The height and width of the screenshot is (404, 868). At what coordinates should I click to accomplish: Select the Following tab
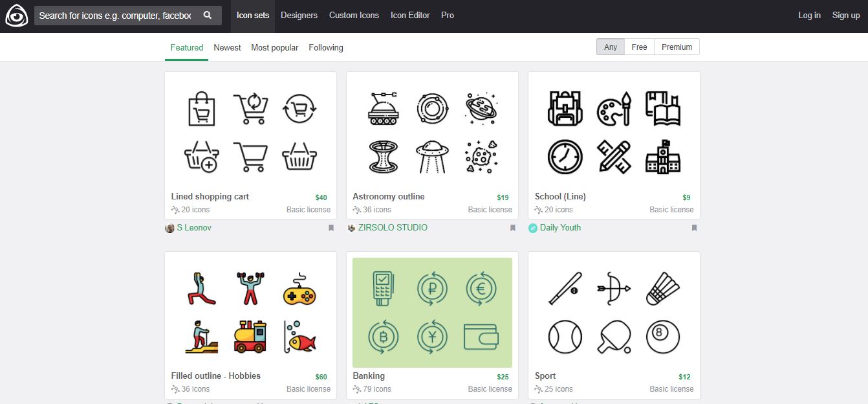pos(325,47)
